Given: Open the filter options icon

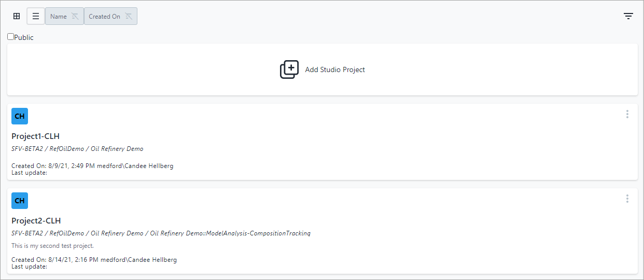Looking at the screenshot, I should pos(628,16).
